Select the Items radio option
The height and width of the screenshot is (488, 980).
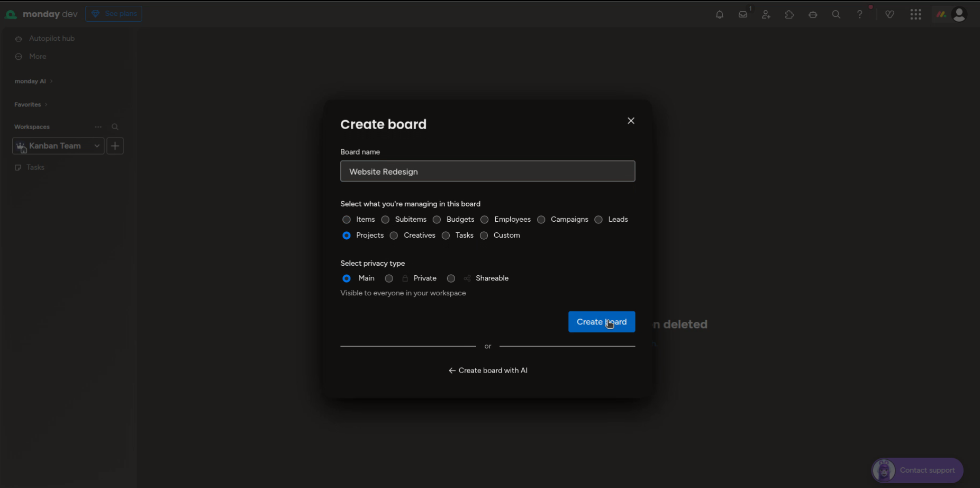coord(347,220)
